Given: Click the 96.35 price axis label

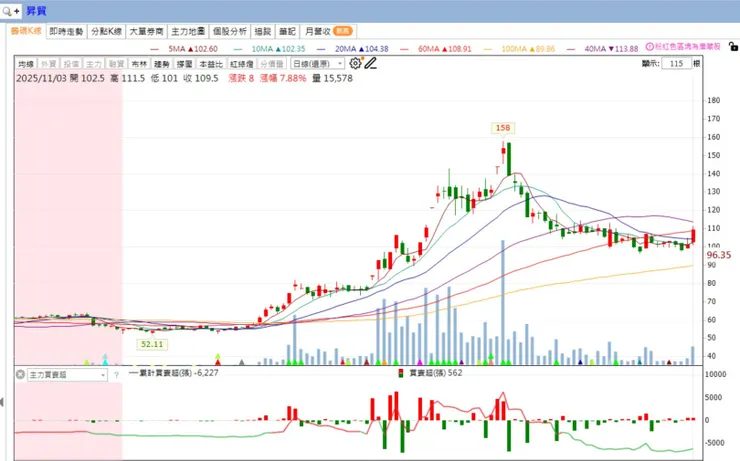Looking at the screenshot, I should [x=719, y=255].
